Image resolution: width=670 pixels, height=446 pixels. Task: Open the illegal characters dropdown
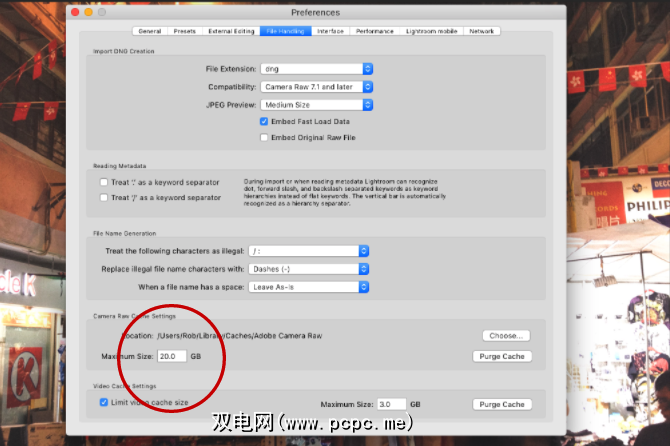click(309, 251)
